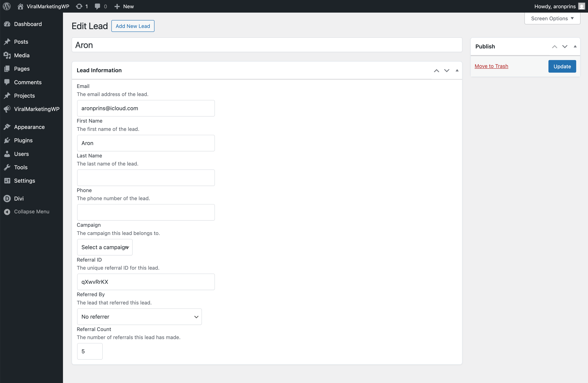Click the Divi icon in sidebar

click(7, 198)
